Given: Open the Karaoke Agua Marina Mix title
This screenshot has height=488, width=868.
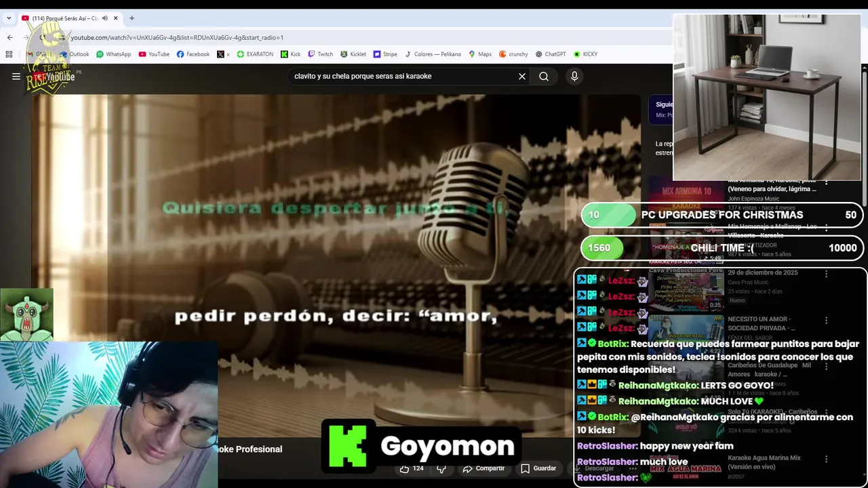Looking at the screenshot, I should tap(764, 462).
